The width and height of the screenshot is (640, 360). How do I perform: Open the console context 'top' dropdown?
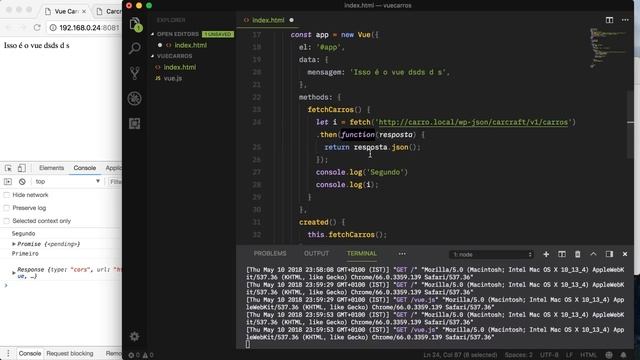pos(68,182)
